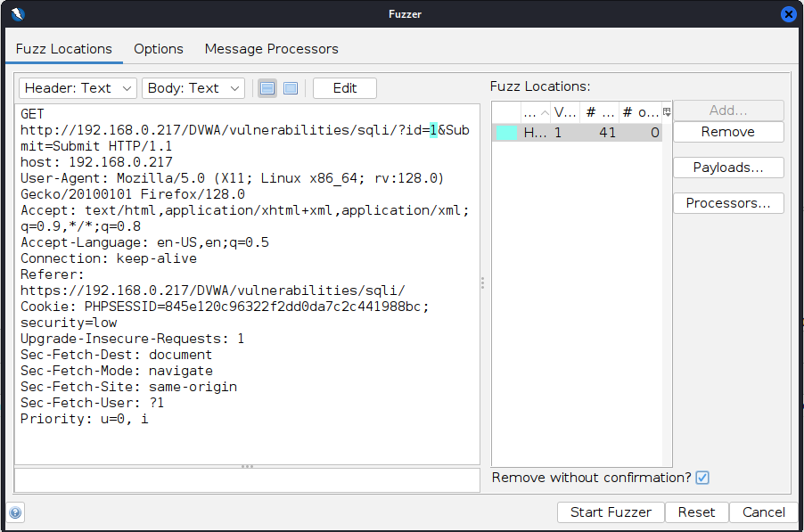Click the 'Priority: u=0, i' line
The height and width of the screenshot is (532, 804).
[x=85, y=419]
